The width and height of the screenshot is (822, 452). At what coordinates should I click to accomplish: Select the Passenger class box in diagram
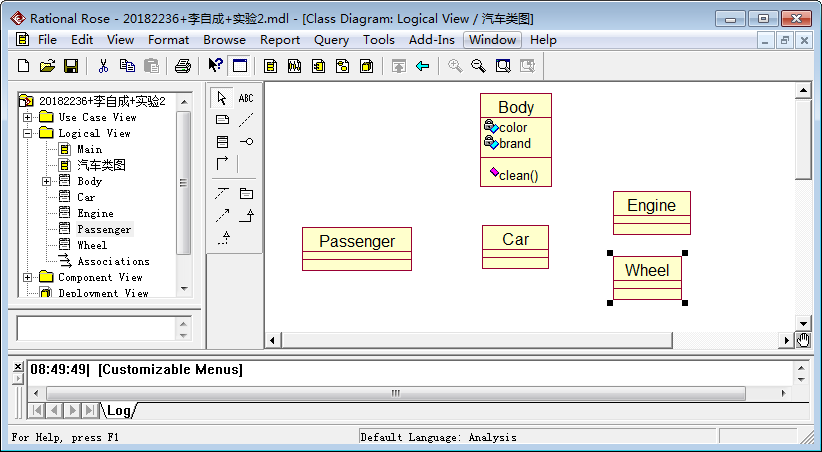[357, 249]
